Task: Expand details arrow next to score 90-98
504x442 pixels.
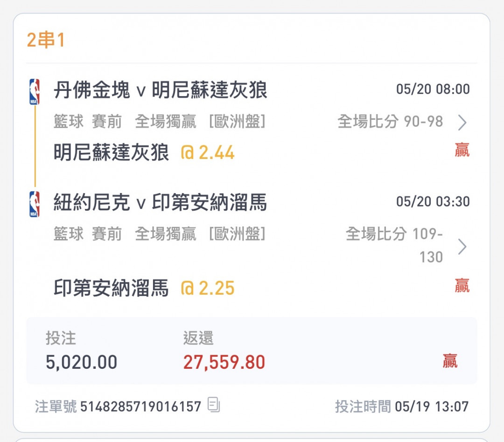Action: pos(462,123)
